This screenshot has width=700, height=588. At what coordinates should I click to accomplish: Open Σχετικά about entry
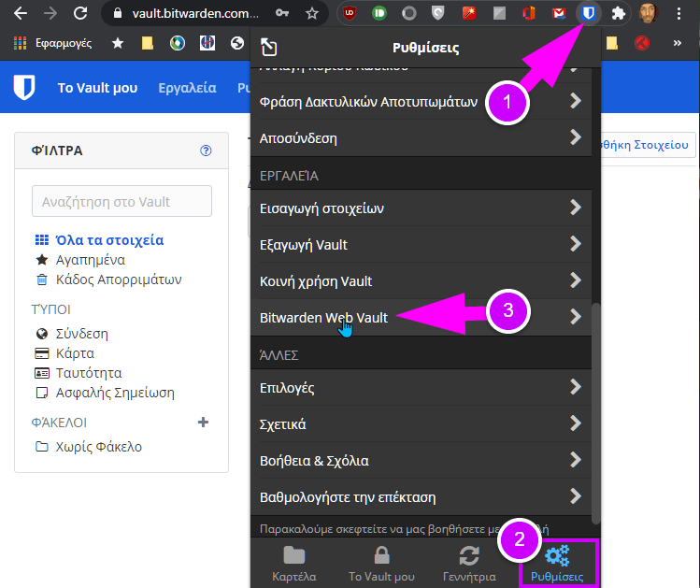coord(421,424)
